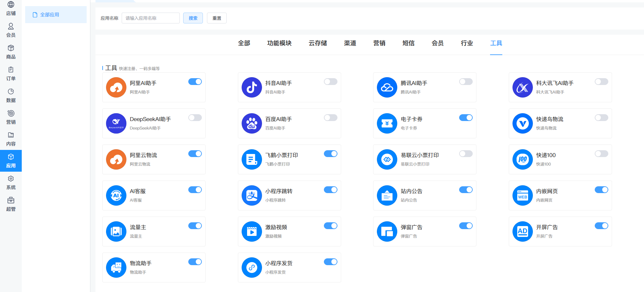Click the 弹窗广告 app icon
This screenshot has width=644, height=292.
coord(387,231)
